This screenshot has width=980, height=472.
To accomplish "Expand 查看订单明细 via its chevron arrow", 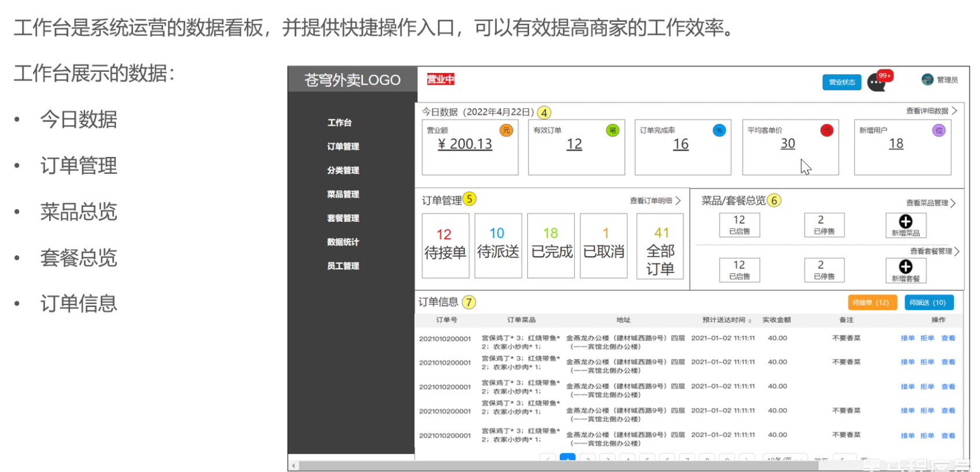I will point(678,200).
